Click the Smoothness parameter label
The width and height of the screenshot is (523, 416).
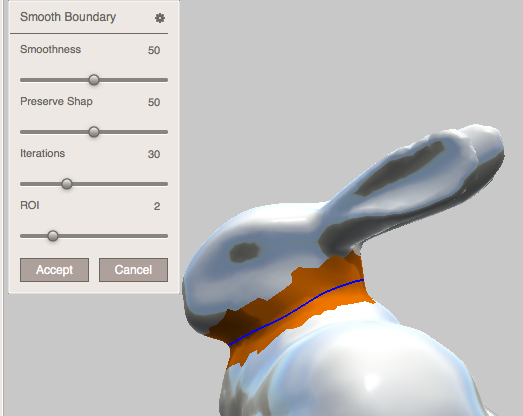[50, 49]
